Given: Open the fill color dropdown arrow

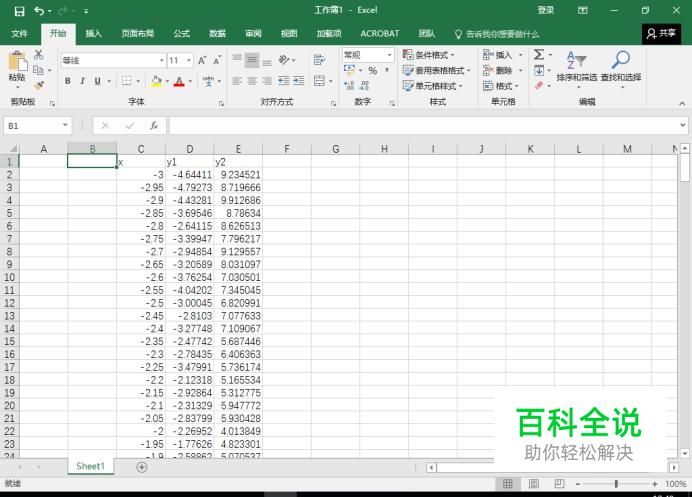Looking at the screenshot, I should coord(167,81).
